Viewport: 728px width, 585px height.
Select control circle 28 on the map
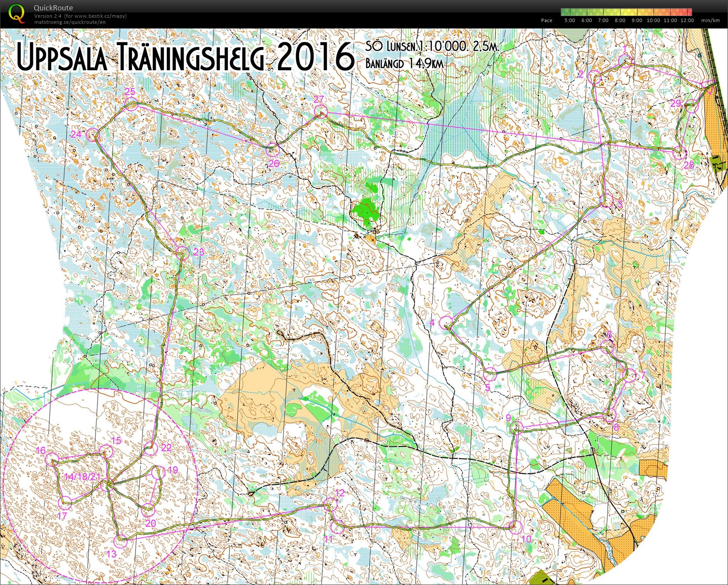click(680, 153)
